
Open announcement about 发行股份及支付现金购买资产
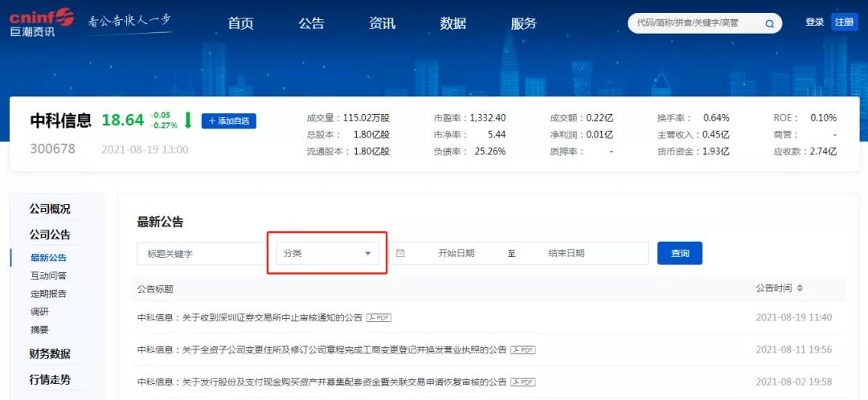(x=321, y=382)
